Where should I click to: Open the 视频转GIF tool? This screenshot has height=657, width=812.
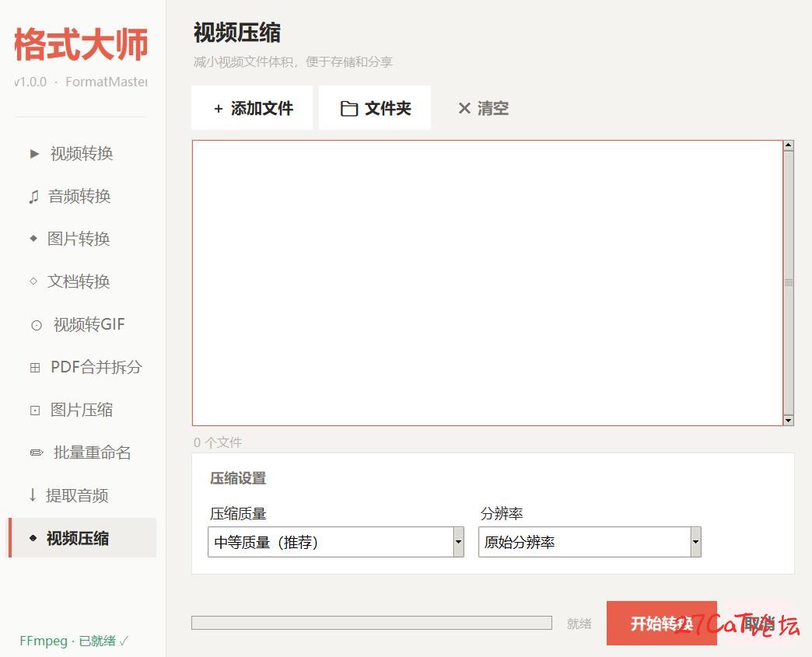82,325
